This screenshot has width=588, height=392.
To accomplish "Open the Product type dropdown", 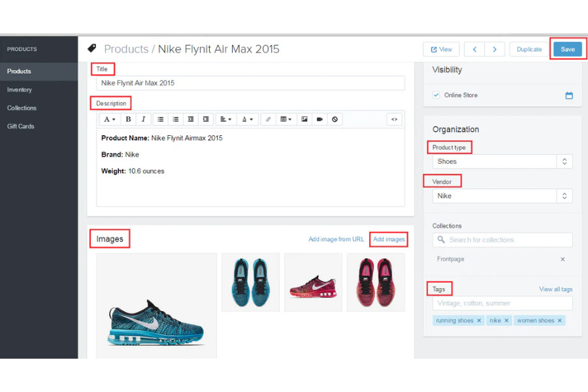I will point(502,161).
